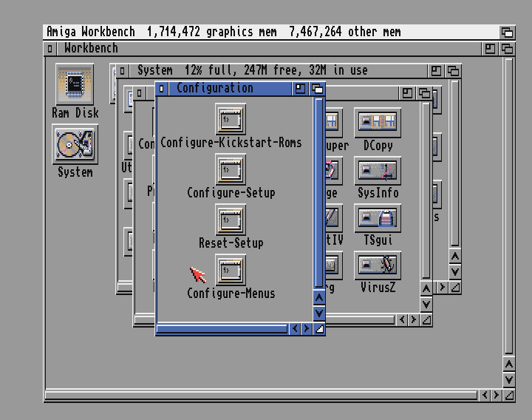Click the screen depth gadget

507,33
